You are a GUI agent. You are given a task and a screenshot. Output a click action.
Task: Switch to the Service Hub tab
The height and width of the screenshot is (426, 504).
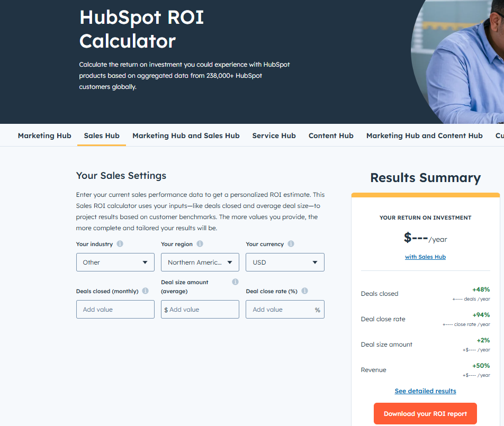pos(274,135)
